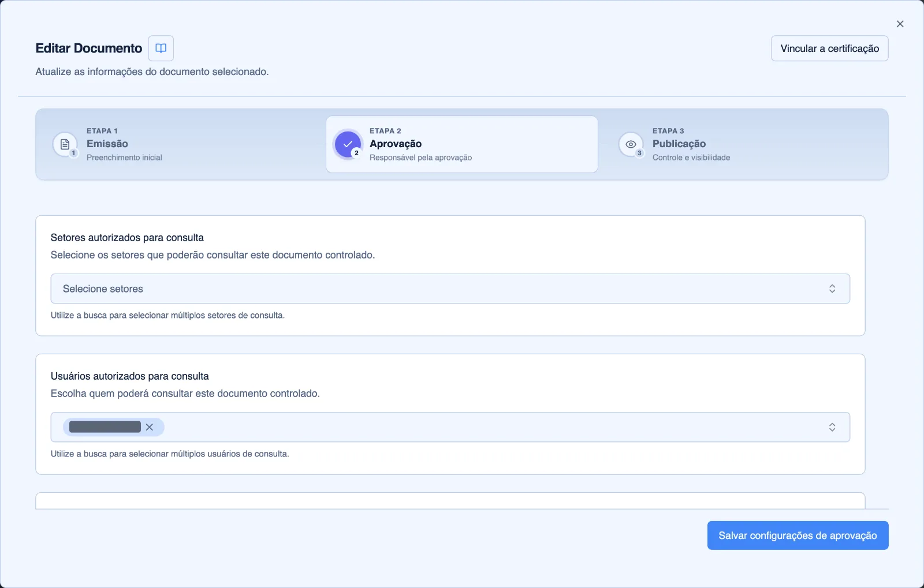Close the Editar Documento dialog

point(900,24)
